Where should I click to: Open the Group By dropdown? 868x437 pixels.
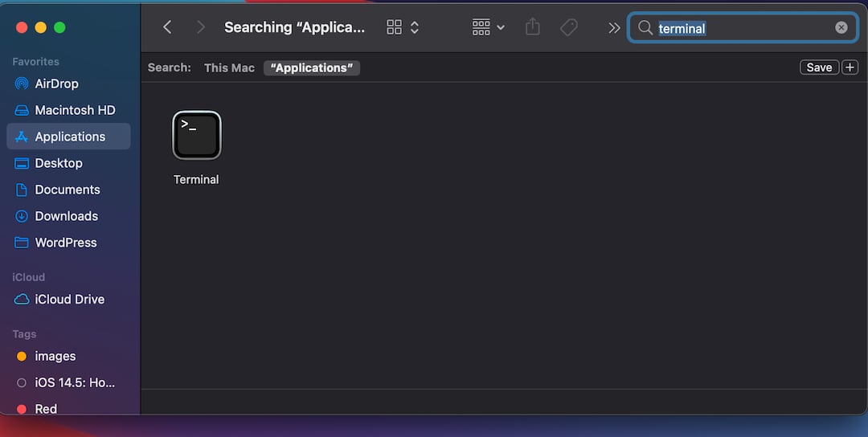(x=488, y=27)
